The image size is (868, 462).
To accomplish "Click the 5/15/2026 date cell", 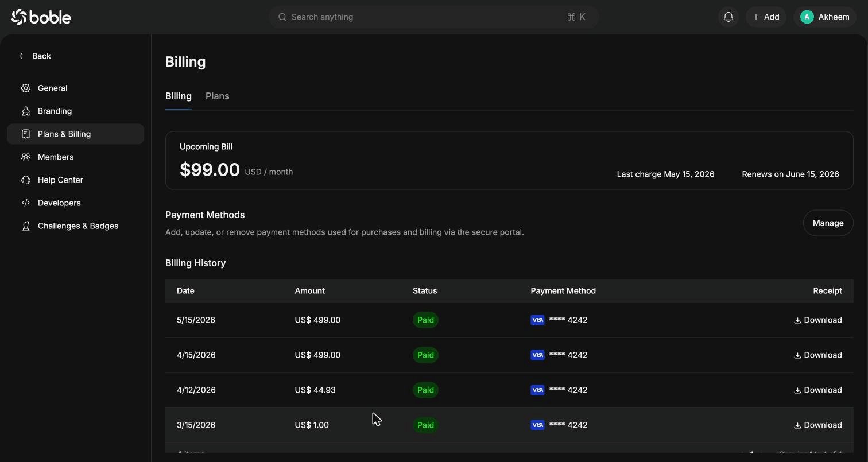I will coord(196,320).
